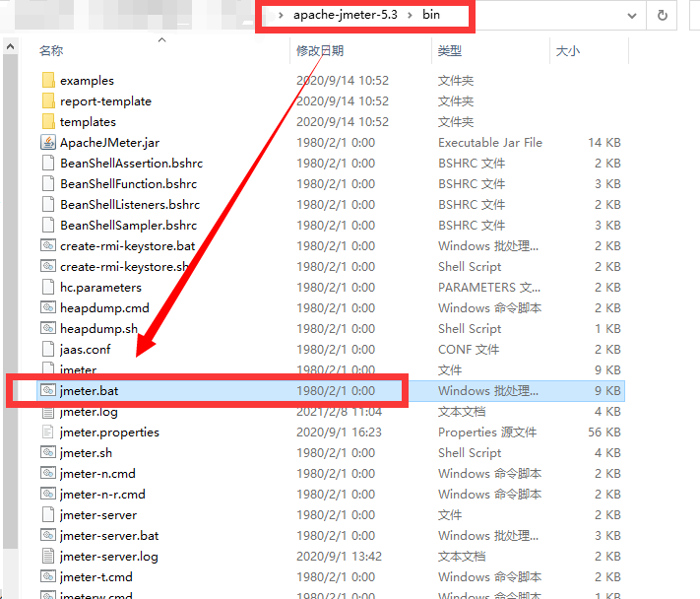Select the jmeter-server.bat file icon
700x599 pixels.
(48, 536)
